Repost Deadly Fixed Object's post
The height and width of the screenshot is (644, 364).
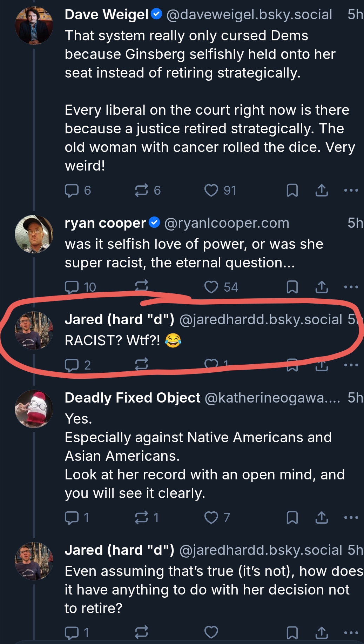pos(141,518)
